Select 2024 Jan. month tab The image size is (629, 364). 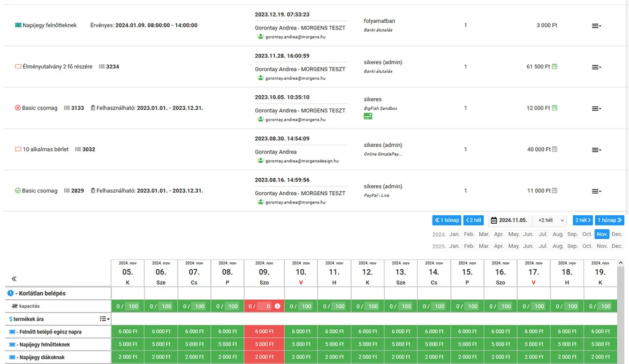point(454,234)
